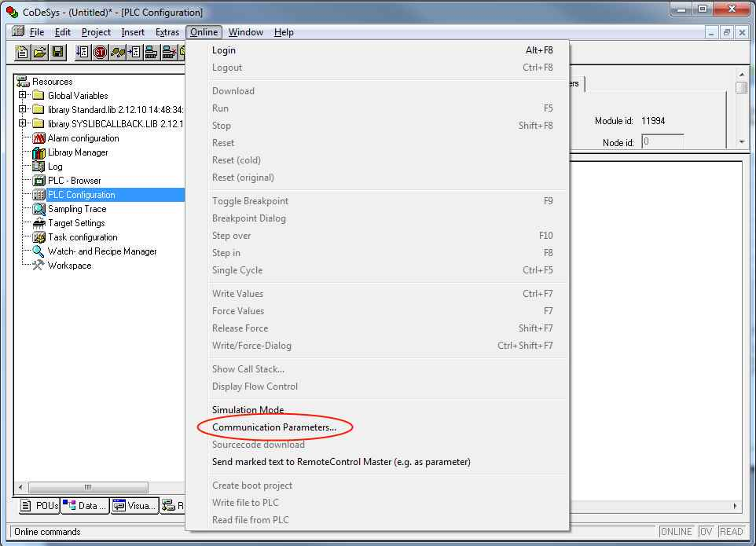Open the Extras menu
This screenshot has height=546, width=756.
167,31
